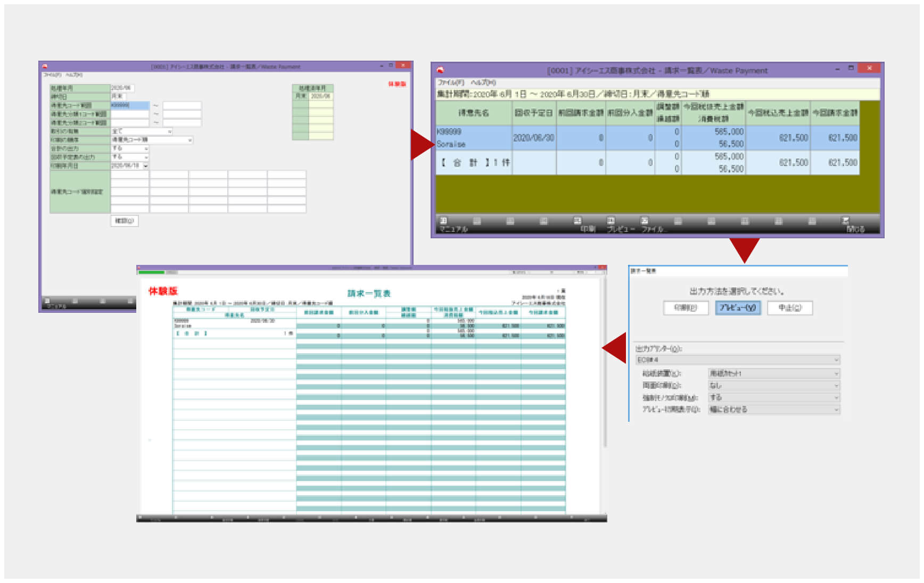Viewport: 924px width, 583px height.
Task: Minimize the result list window
Action: (837, 69)
